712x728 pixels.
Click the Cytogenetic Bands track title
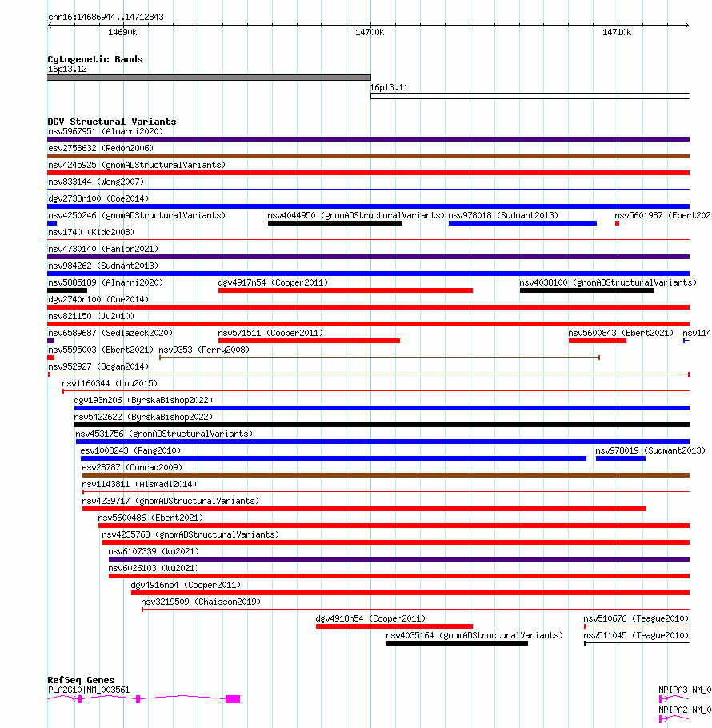pyautogui.click(x=95, y=59)
